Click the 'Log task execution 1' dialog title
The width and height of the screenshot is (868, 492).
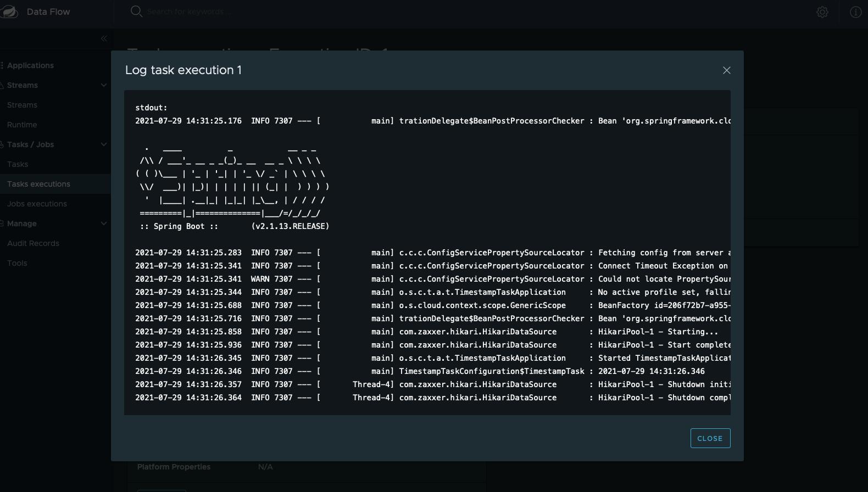pyautogui.click(x=183, y=70)
